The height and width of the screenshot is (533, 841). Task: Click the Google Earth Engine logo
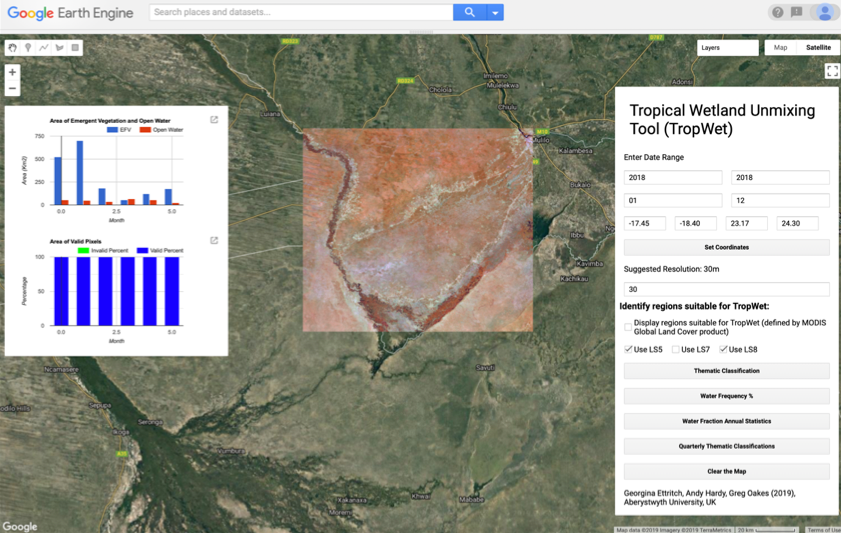[70, 13]
